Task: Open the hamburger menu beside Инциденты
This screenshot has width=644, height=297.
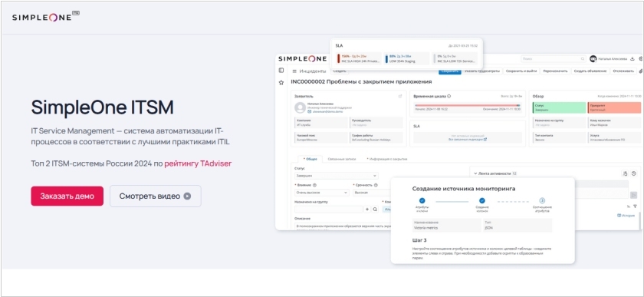Action: point(294,71)
